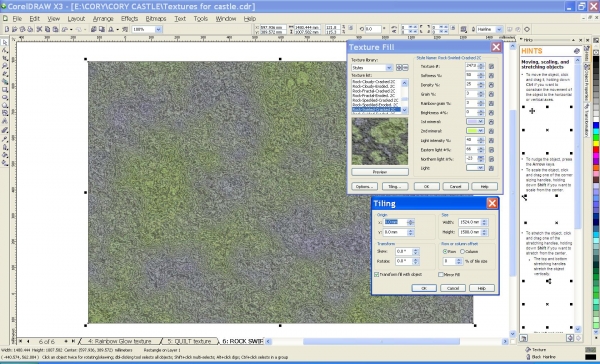Screen dimensions: 600x364
Task: Select the Crop tool in the toolbox
Action: pyautogui.click(x=5, y=58)
